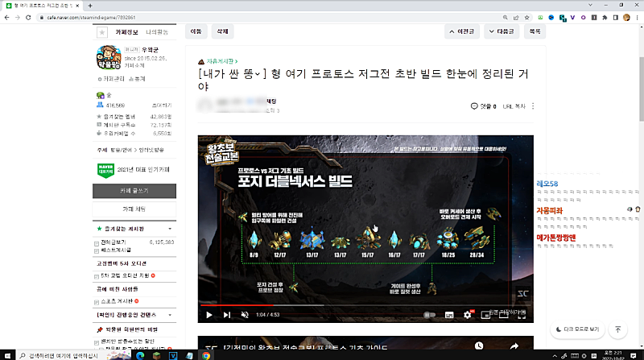Toggle 다크 모드로 보기 dark mode
Viewport: 644px width, 360px height.
tap(577, 329)
